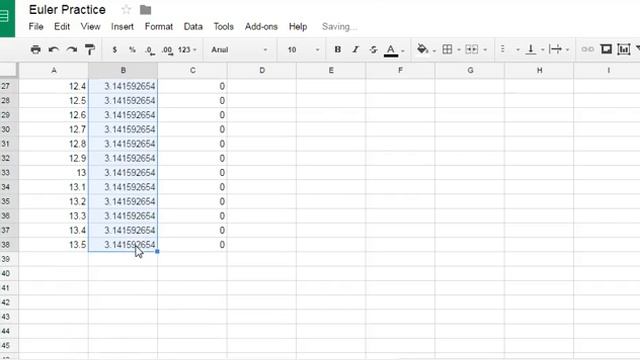Open the Help menu
Viewport: 640px width, 360px height.
click(298, 27)
